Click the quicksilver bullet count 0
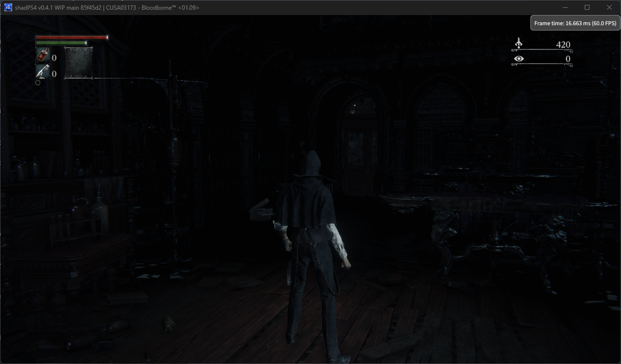Viewport: 621px width, 364px height. [x=54, y=74]
